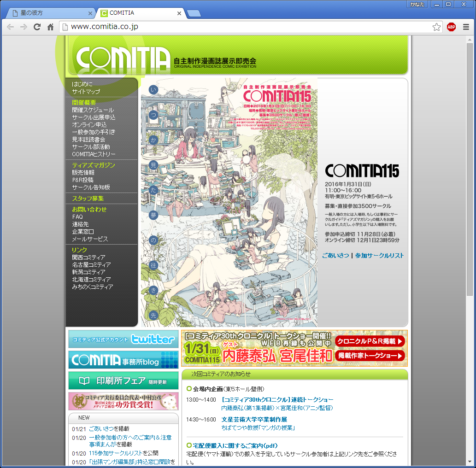Open みちのくコミティア link
Image resolution: width=476 pixels, height=468 pixels.
click(92, 287)
